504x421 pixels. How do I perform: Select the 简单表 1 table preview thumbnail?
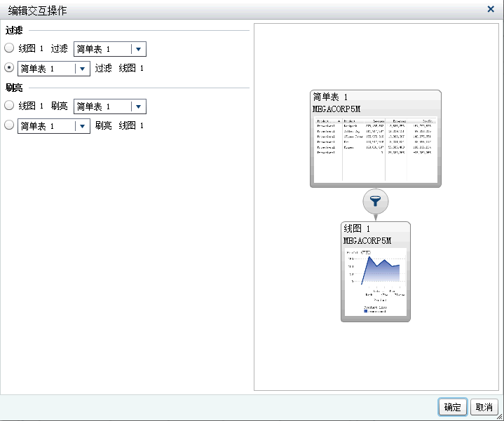(x=375, y=148)
